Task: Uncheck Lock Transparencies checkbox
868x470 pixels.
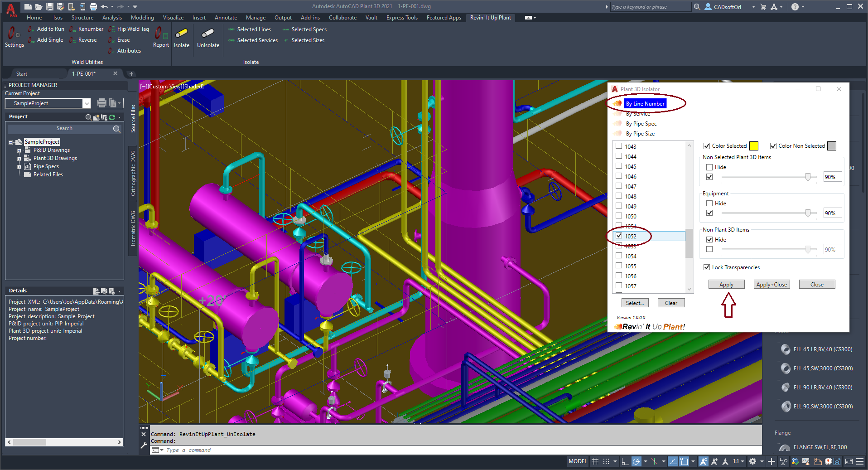Action: tap(707, 267)
